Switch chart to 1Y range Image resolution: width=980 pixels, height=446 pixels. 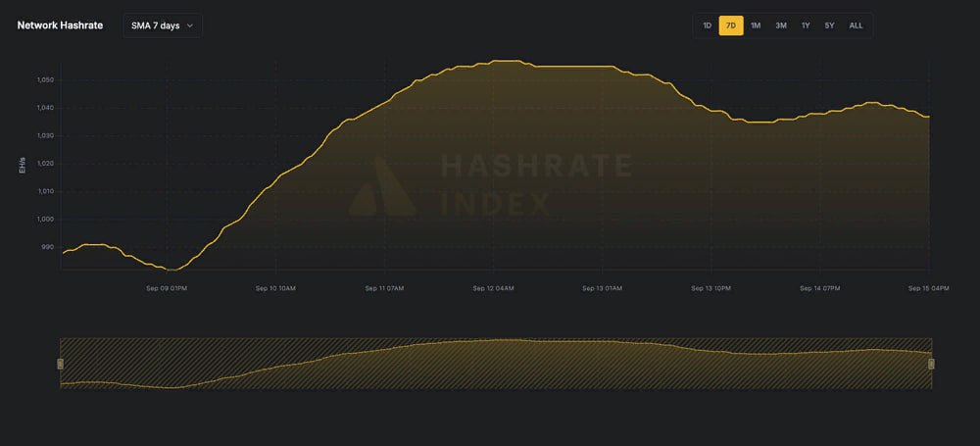pyautogui.click(x=806, y=25)
